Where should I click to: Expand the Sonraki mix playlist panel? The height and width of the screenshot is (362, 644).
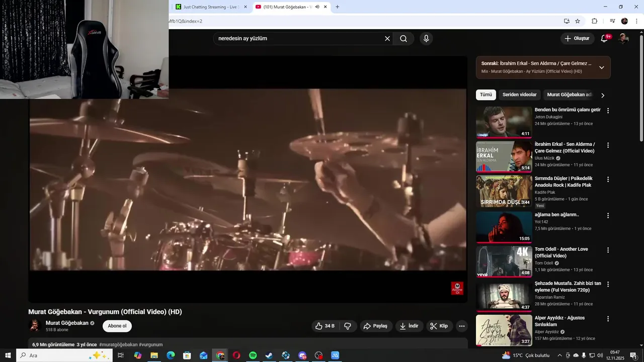pos(601,67)
